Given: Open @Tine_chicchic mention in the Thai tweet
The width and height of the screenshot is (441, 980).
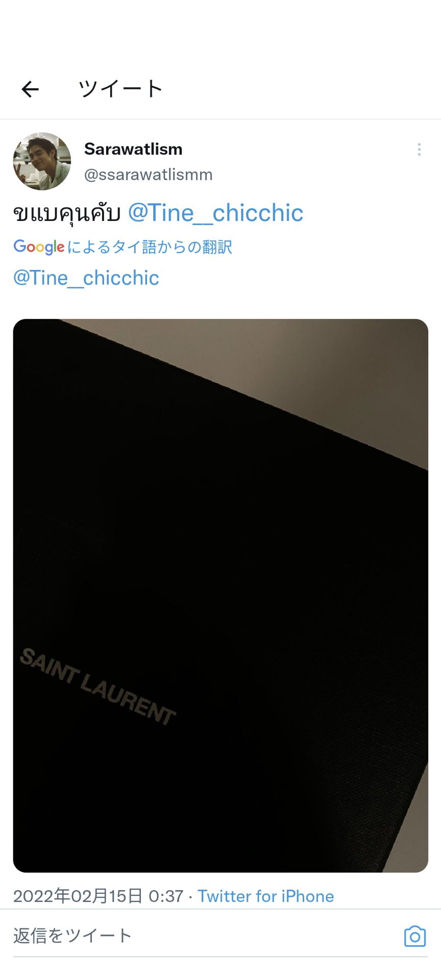Looking at the screenshot, I should 215,213.
